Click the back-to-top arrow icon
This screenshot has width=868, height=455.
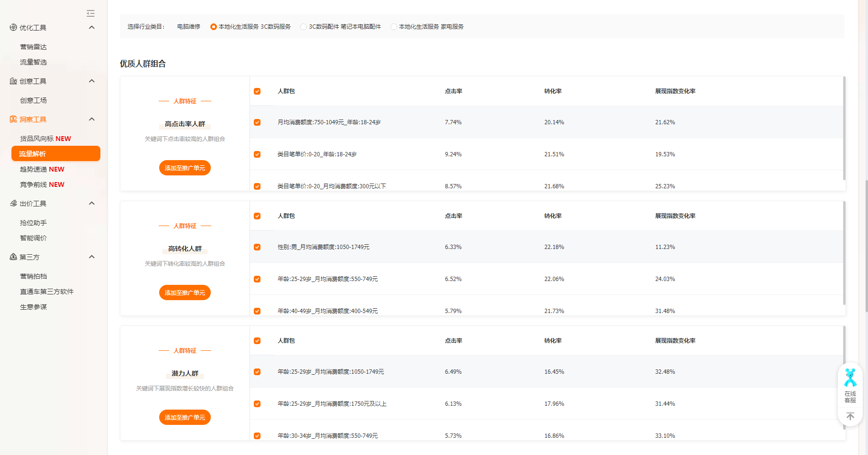click(850, 416)
